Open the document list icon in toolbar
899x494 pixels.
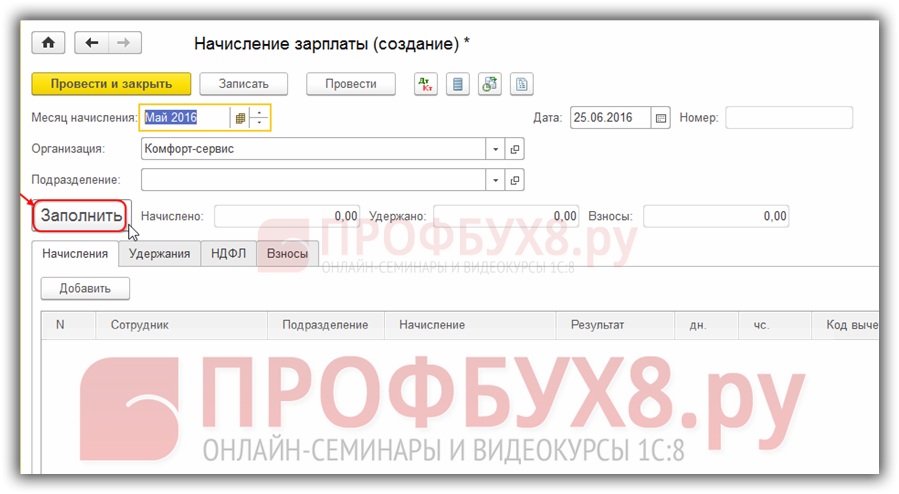[457, 84]
